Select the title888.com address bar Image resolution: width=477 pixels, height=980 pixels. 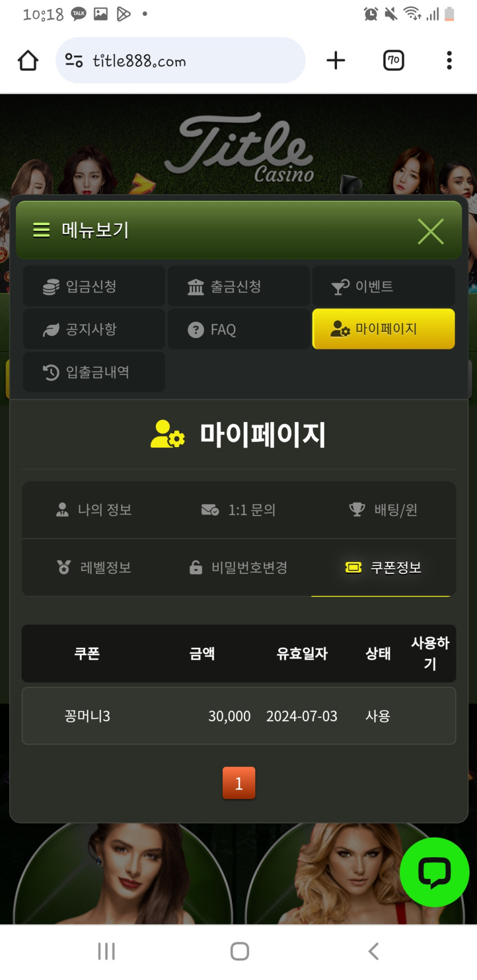[181, 61]
